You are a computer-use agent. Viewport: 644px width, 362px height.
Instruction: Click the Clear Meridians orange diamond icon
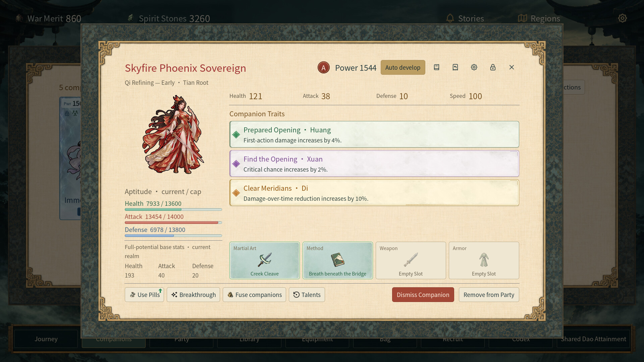tap(236, 193)
